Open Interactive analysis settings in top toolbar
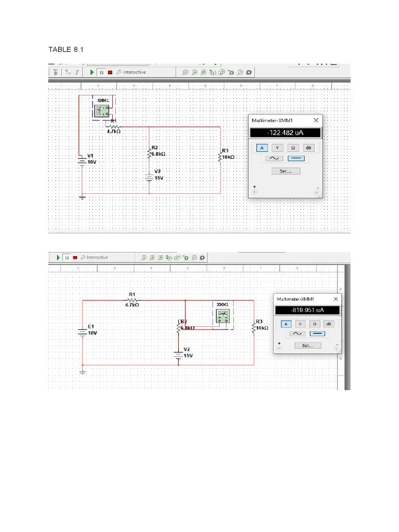Screen dimensions: 399x532 (x=131, y=72)
